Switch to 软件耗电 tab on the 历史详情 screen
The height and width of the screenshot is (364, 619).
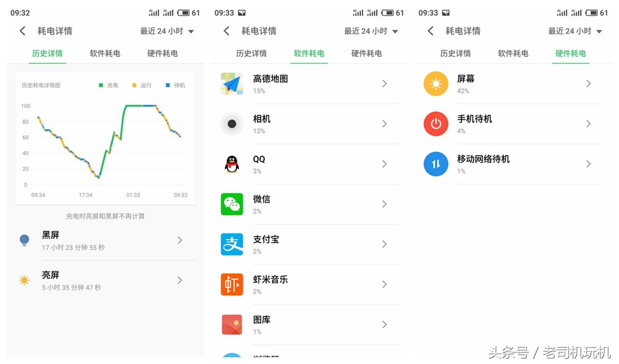click(x=105, y=53)
